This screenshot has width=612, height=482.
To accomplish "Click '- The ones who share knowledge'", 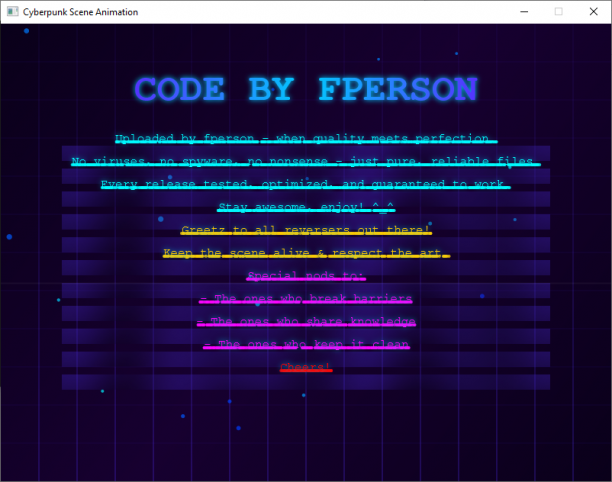I will pos(306,321).
